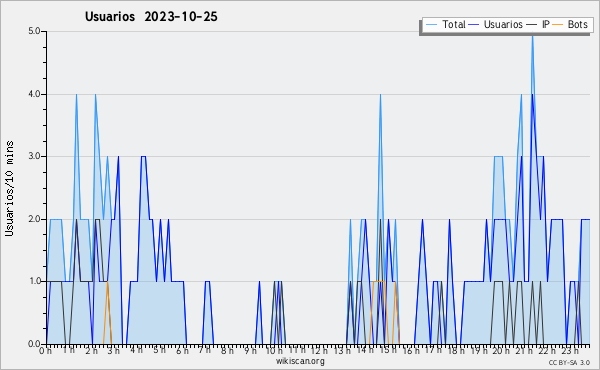This screenshot has width=600, height=370.
Task: Click the '10 h' x-axis label
Action: point(274,350)
